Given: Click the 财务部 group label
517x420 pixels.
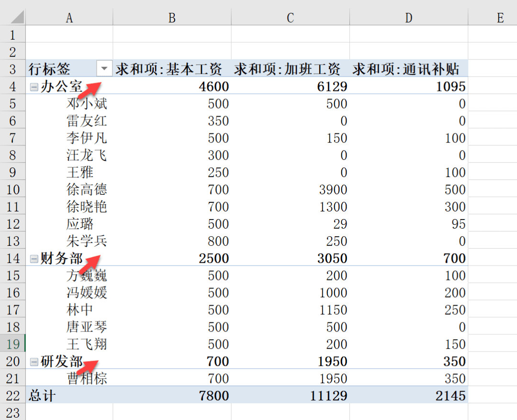Looking at the screenshot, I should pos(61,259).
